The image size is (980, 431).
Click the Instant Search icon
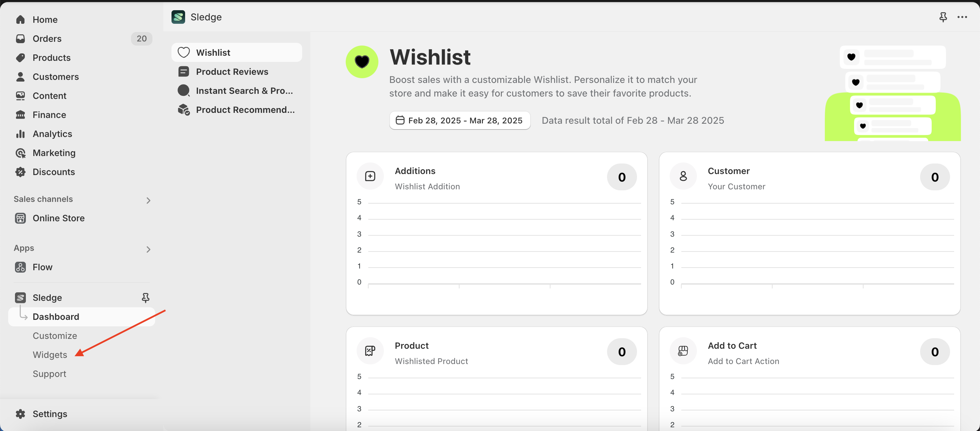184,90
